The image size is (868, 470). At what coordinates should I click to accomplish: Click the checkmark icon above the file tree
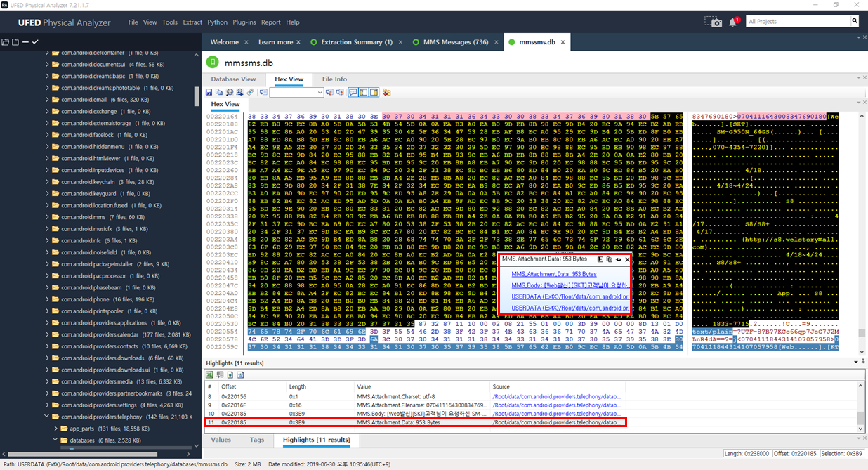click(35, 42)
